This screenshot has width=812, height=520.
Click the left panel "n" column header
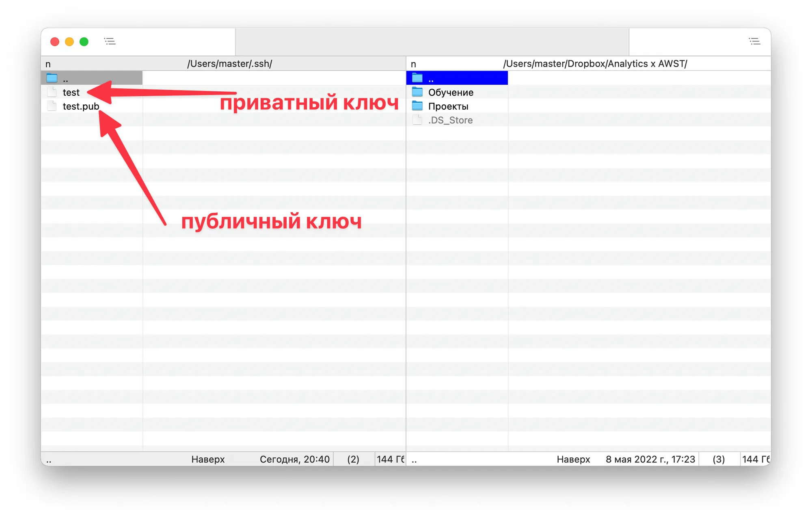point(48,64)
